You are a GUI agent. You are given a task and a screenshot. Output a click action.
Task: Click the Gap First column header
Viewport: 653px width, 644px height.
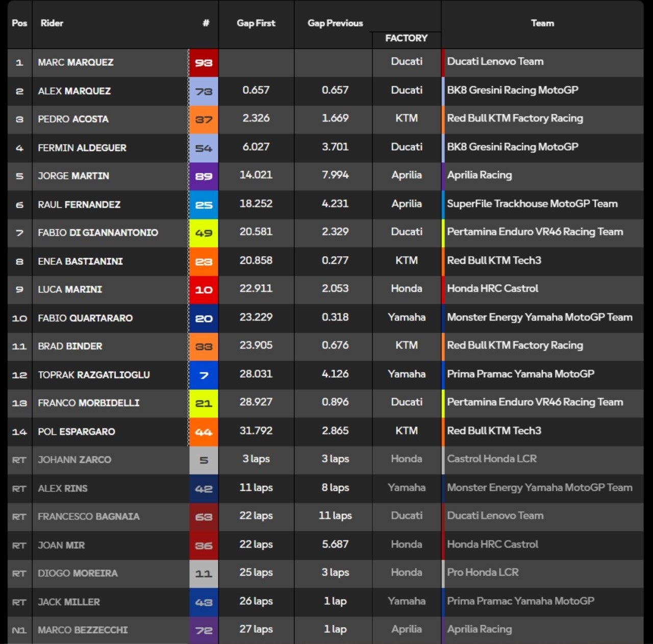click(x=256, y=23)
